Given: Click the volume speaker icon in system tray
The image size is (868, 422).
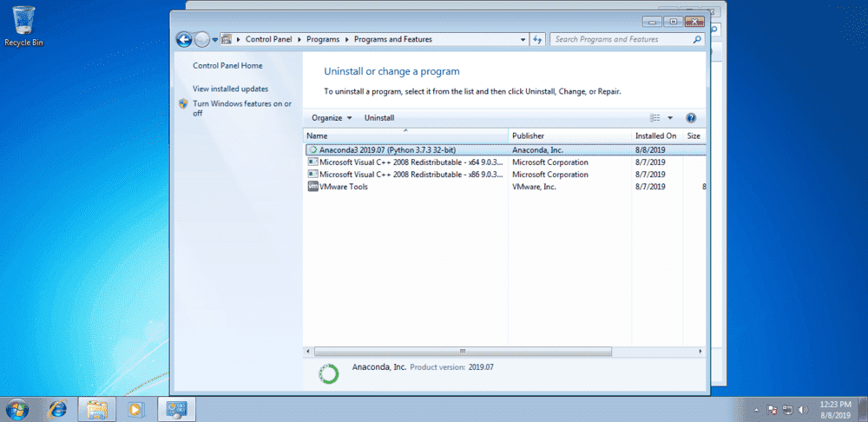Looking at the screenshot, I should pyautogui.click(x=801, y=408).
